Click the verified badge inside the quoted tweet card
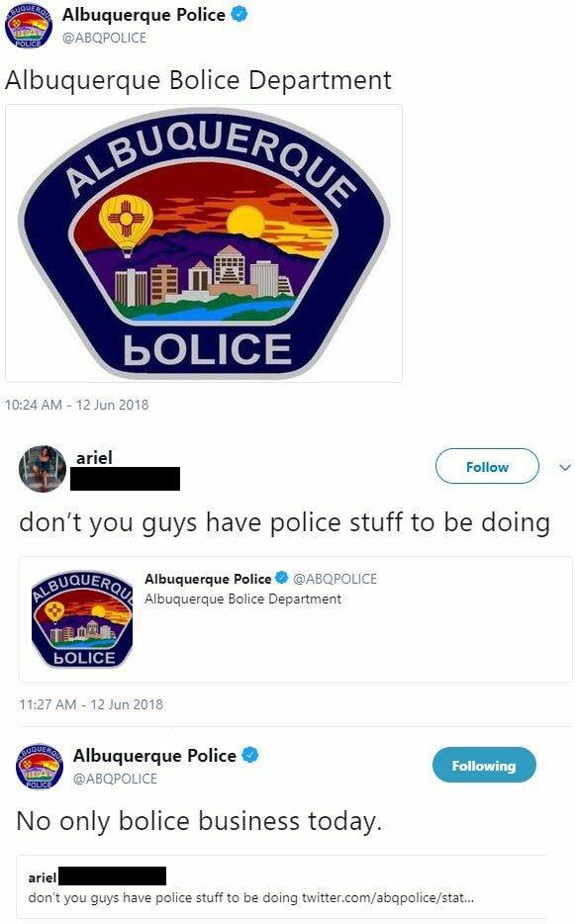The image size is (575, 924). (x=282, y=578)
